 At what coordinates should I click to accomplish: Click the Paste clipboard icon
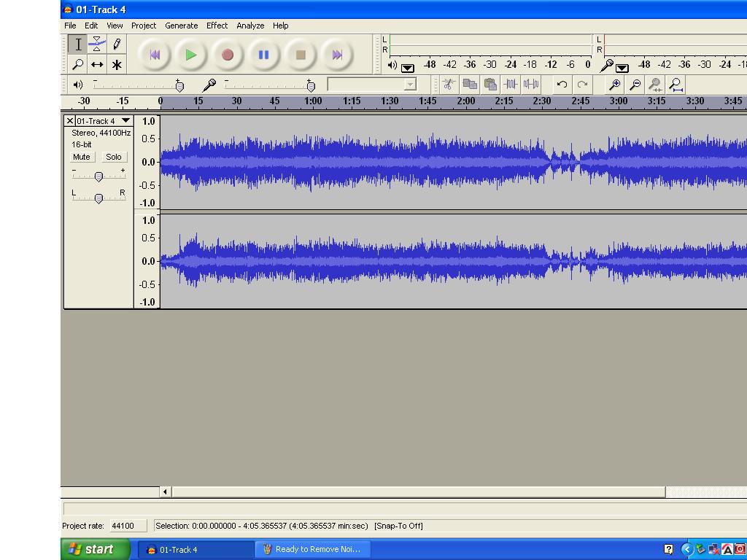(490, 85)
